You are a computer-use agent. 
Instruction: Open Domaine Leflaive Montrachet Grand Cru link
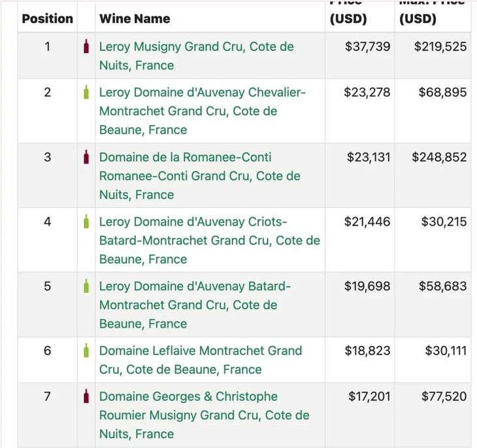click(201, 351)
